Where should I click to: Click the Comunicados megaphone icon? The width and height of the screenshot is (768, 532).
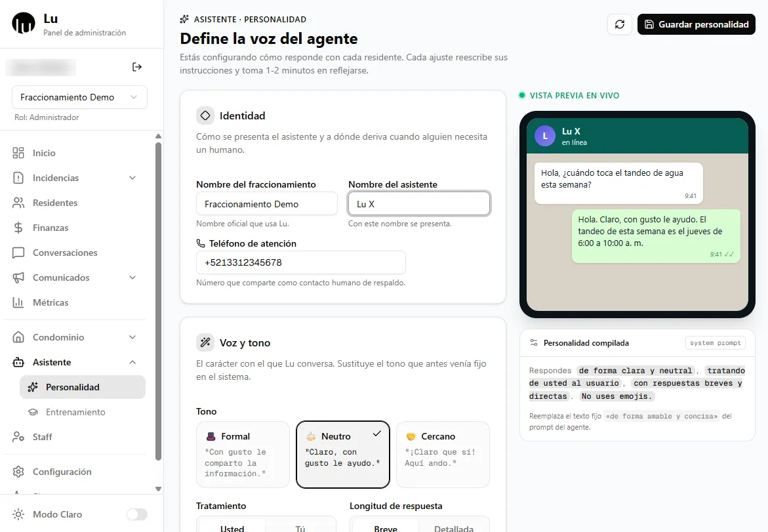(x=18, y=277)
